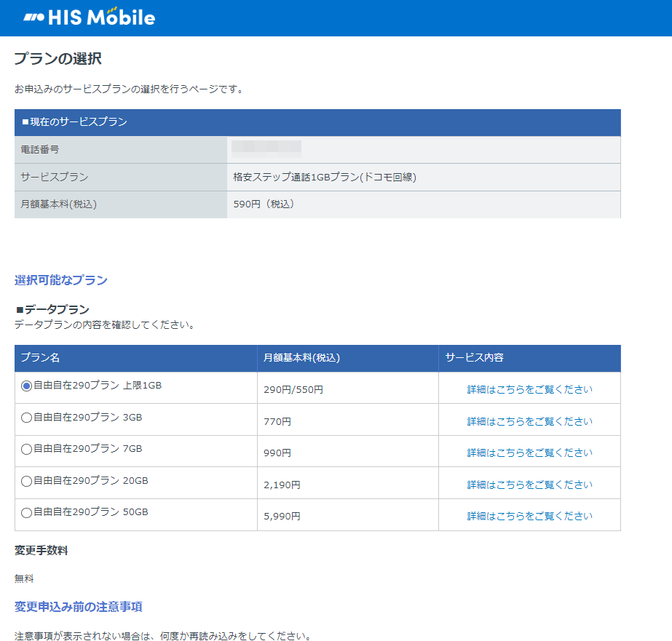The image size is (672, 641).
Task: Click the 選択可能なプラン section heading
Action: coord(61,280)
